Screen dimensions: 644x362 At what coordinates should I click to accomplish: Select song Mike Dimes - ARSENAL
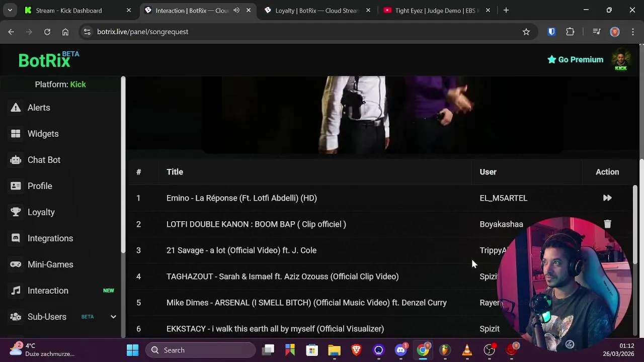pyautogui.click(x=306, y=303)
